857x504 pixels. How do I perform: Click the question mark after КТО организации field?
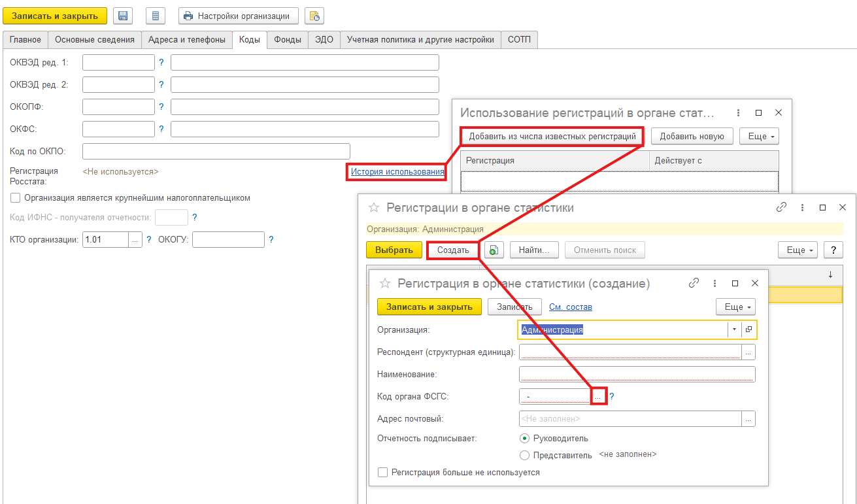149,240
